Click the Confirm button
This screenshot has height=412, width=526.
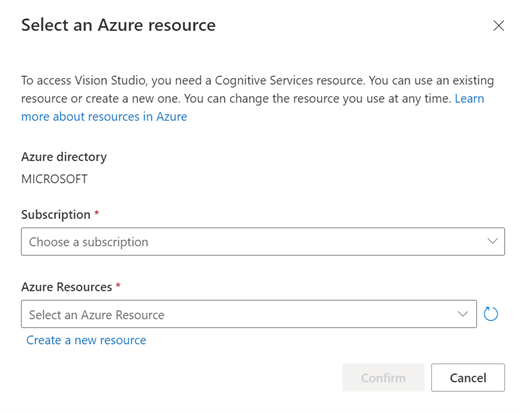coord(383,378)
